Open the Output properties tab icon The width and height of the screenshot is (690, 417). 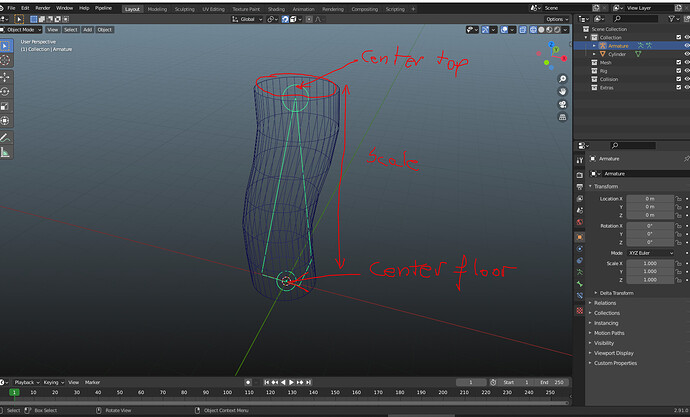point(580,187)
